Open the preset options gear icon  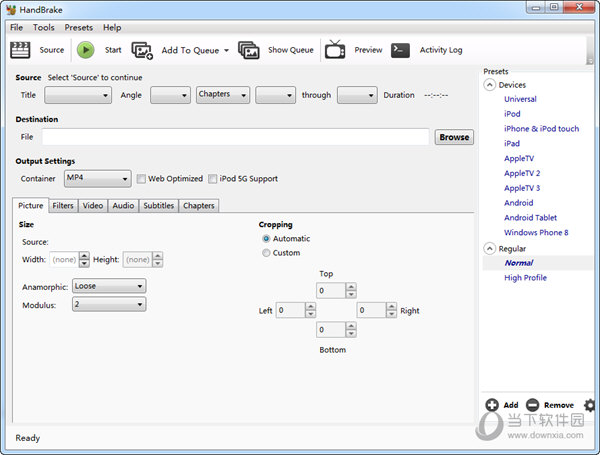click(590, 405)
